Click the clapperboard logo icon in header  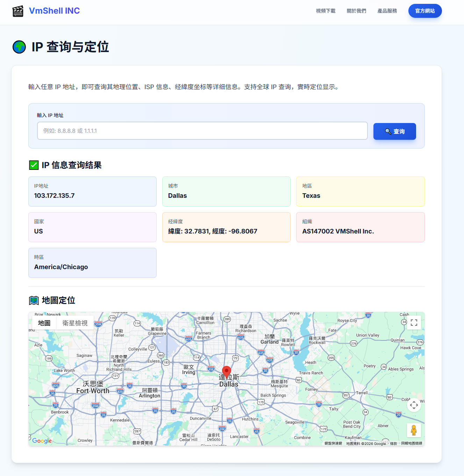click(x=18, y=11)
